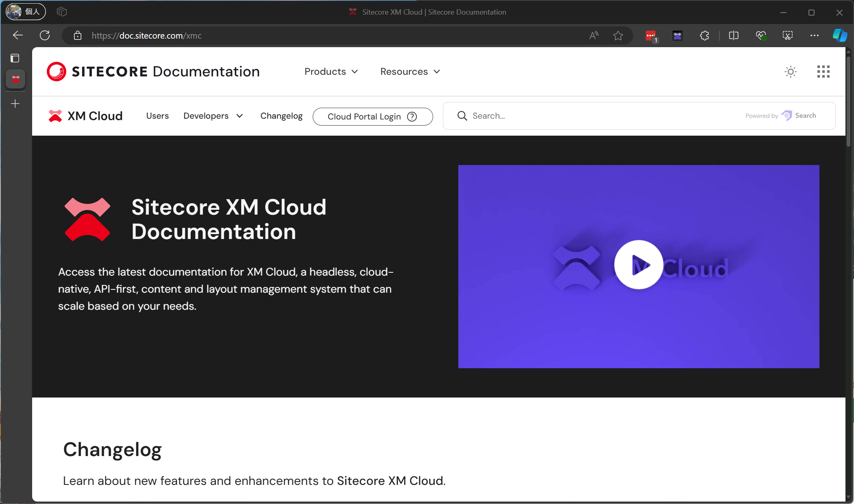
Task: Click the profile avatar button
Action: (x=26, y=11)
